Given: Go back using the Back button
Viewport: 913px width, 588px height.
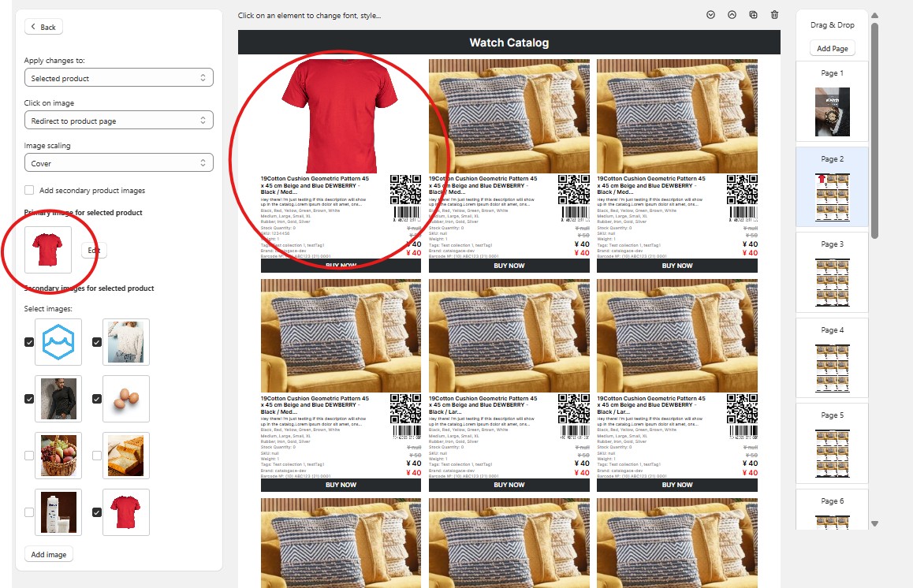Looking at the screenshot, I should [43, 27].
